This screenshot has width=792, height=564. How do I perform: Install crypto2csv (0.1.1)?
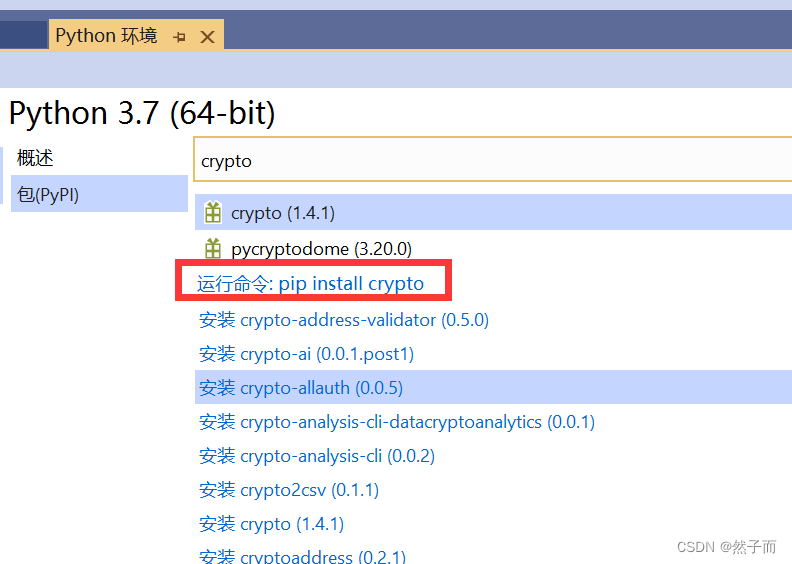tap(288, 490)
